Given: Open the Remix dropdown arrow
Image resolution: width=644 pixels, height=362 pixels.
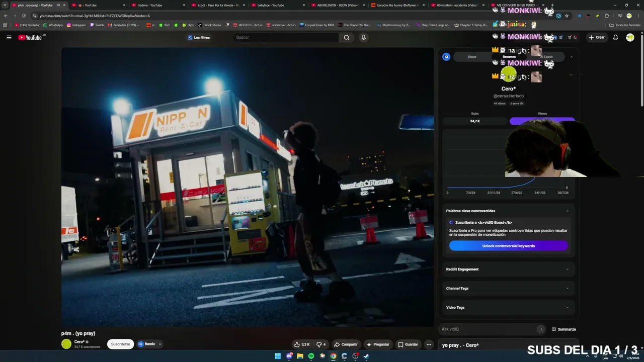Looking at the screenshot, I should tap(160, 344).
